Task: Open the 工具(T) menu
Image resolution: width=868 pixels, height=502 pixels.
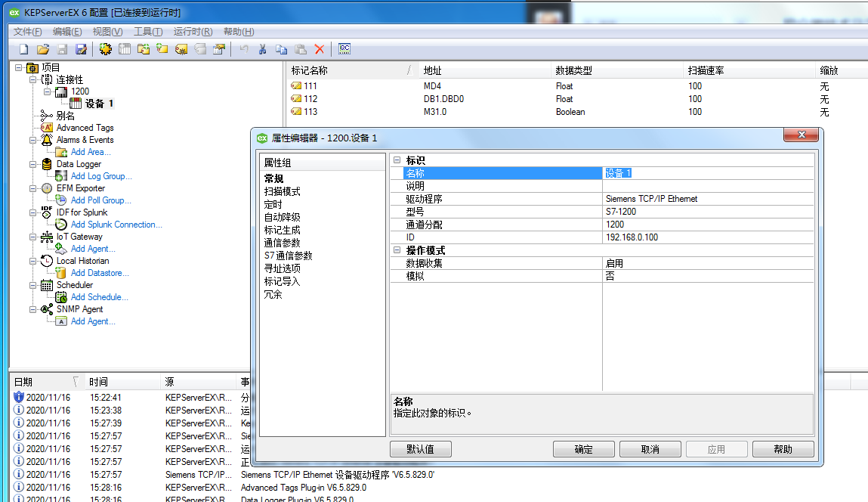Action: pos(148,31)
